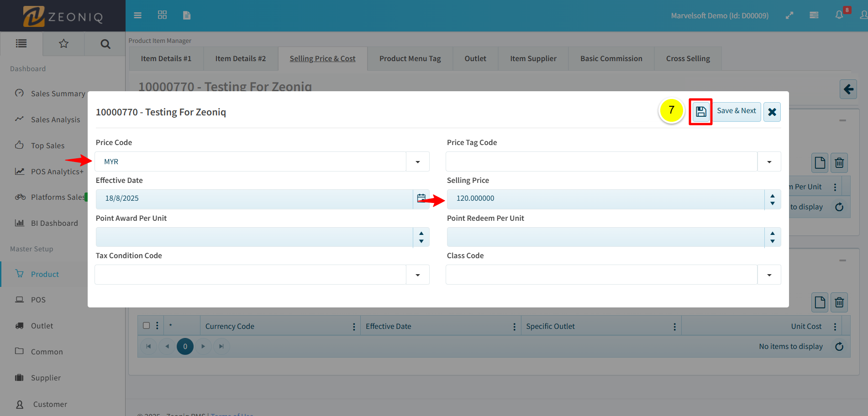This screenshot has height=416, width=868.
Task: Close the price dialog with the X button
Action: tap(772, 112)
